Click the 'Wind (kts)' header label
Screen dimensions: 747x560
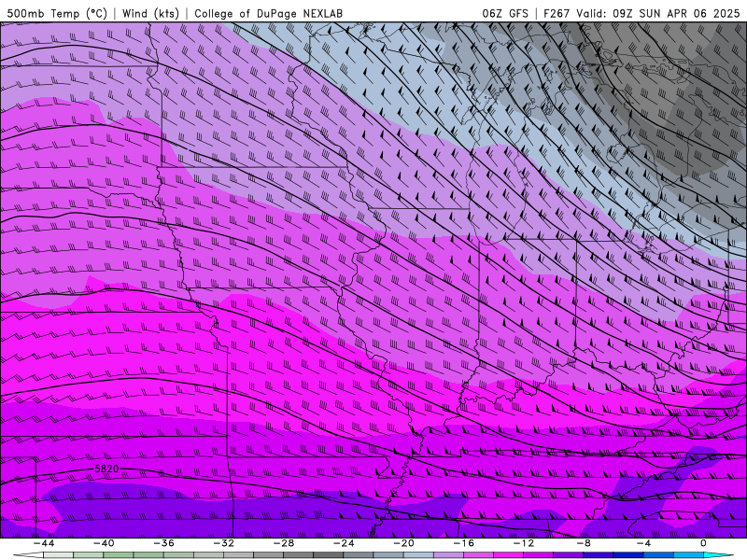pos(150,13)
